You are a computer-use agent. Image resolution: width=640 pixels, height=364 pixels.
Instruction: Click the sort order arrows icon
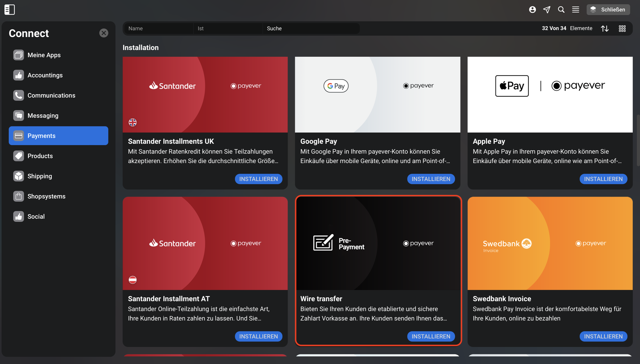[605, 28]
